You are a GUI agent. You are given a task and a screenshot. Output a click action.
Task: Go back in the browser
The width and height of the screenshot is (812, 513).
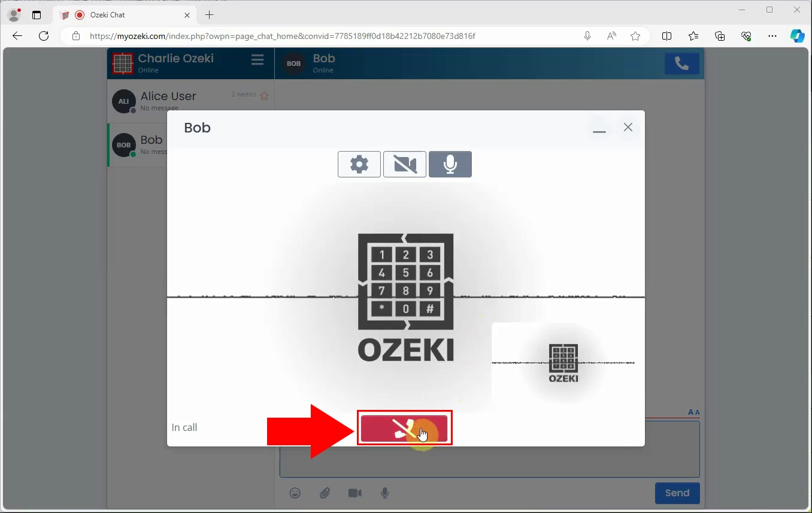click(17, 36)
